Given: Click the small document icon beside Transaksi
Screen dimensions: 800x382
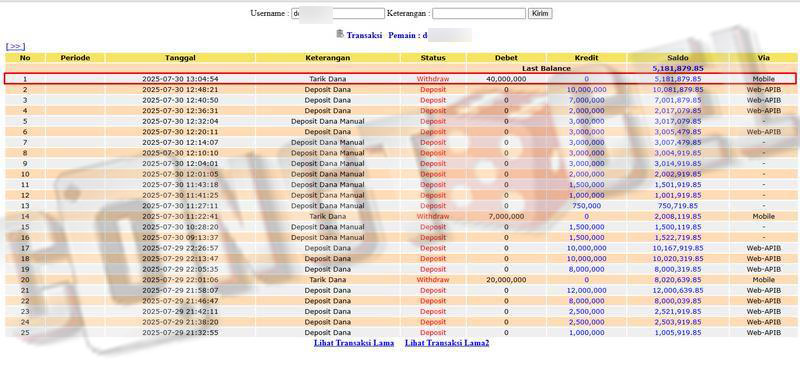Looking at the screenshot, I should 340,34.
